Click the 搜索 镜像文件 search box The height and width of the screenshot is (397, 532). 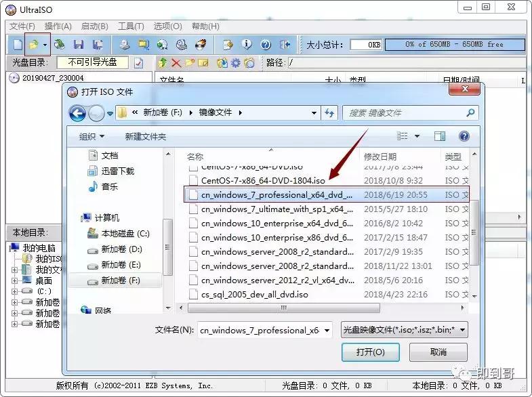(x=410, y=113)
